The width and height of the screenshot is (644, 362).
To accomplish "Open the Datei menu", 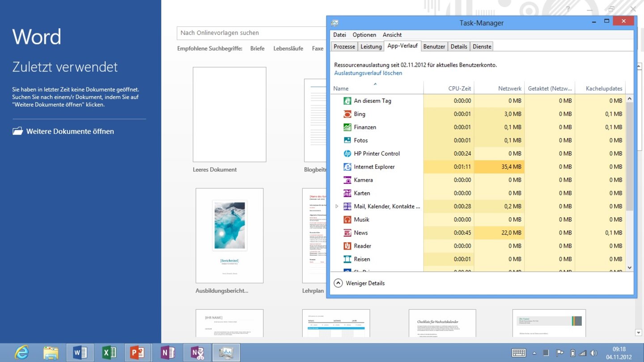I will click(339, 35).
